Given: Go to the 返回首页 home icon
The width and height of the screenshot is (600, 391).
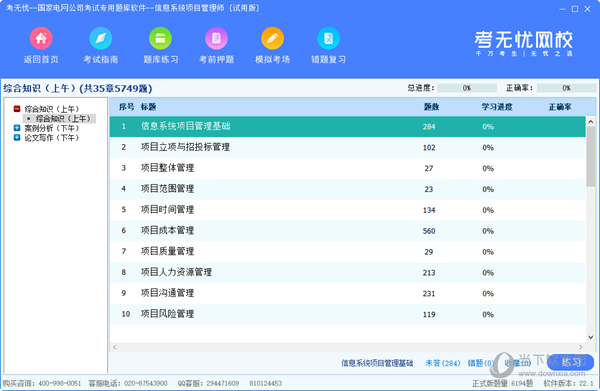Looking at the screenshot, I should pos(41,38).
